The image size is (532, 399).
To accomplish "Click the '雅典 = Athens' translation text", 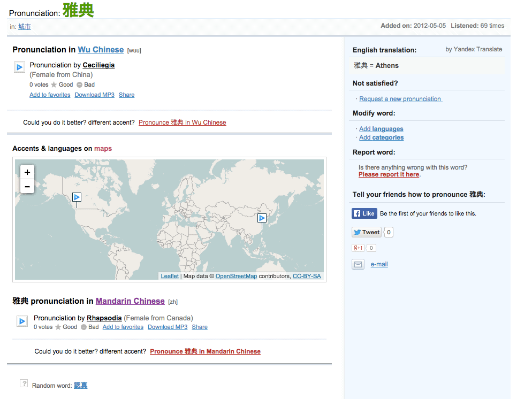I will point(376,65).
